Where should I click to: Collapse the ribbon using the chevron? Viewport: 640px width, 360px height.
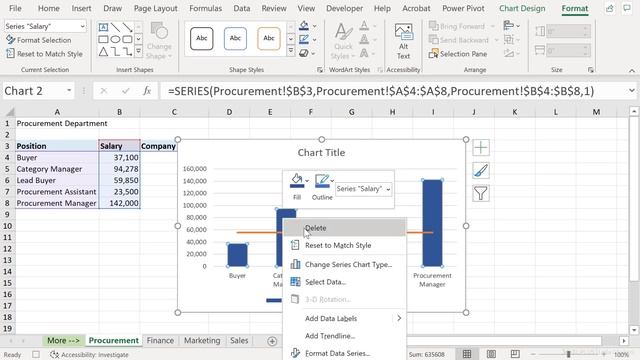pyautogui.click(x=632, y=70)
